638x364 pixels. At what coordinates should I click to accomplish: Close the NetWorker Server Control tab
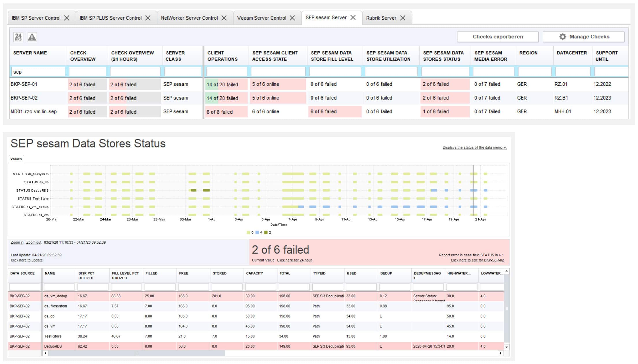tap(224, 18)
